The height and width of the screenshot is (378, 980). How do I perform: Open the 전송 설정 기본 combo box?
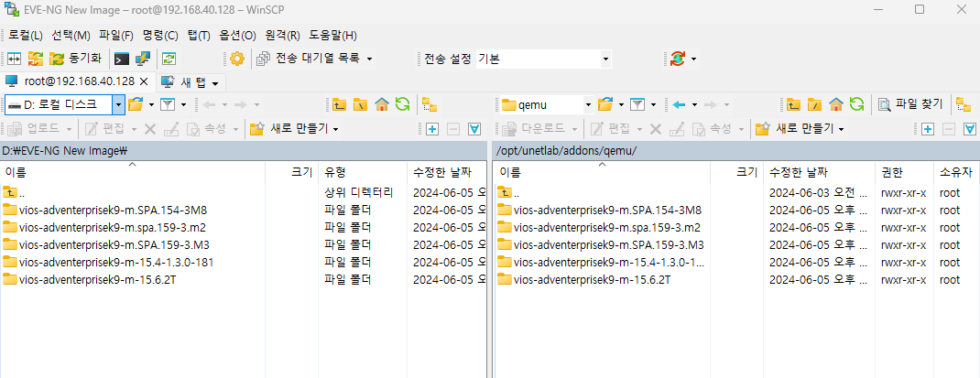543,59
